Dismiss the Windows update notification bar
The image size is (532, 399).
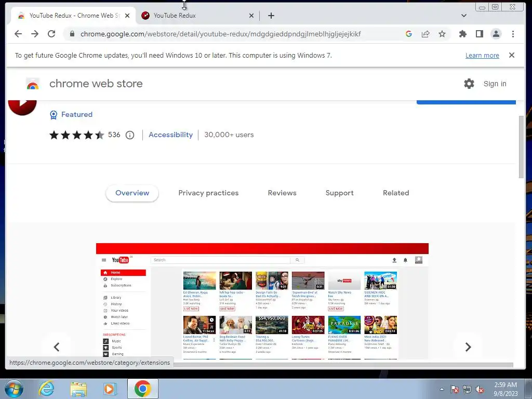click(512, 55)
